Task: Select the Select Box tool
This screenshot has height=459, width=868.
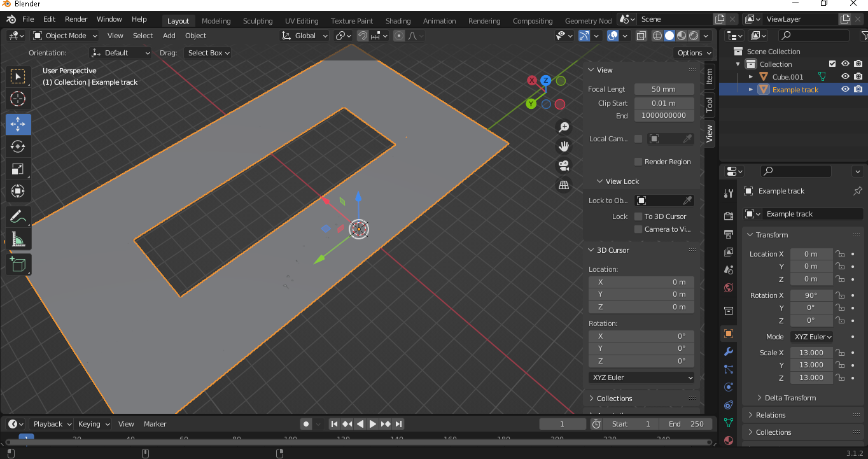Action: click(18, 77)
